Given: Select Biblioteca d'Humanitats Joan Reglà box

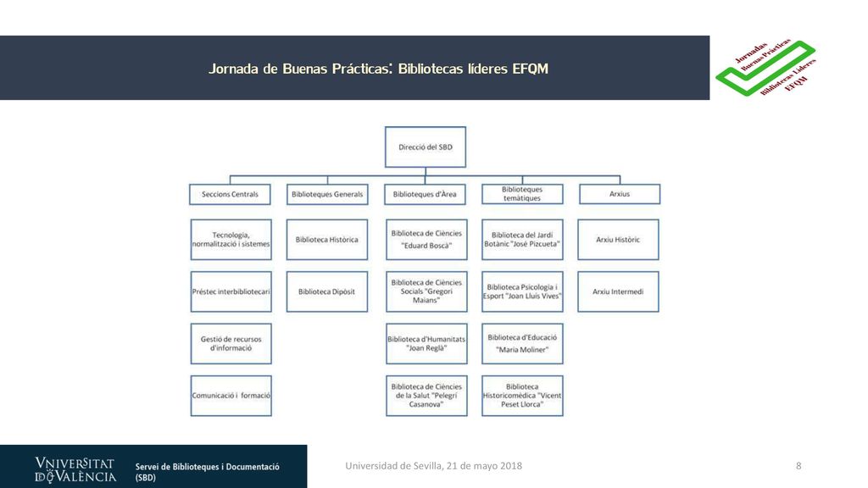Looking at the screenshot, I should pos(426,344).
